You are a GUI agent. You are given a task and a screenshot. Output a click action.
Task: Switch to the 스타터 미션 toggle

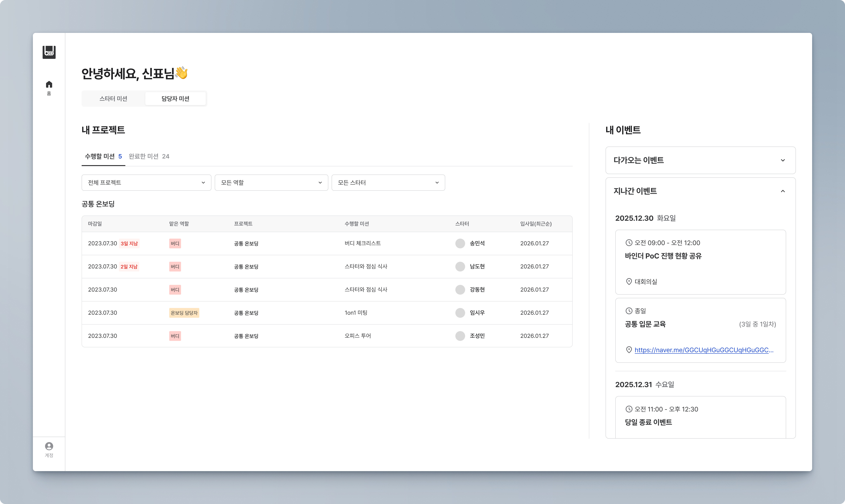tap(113, 98)
